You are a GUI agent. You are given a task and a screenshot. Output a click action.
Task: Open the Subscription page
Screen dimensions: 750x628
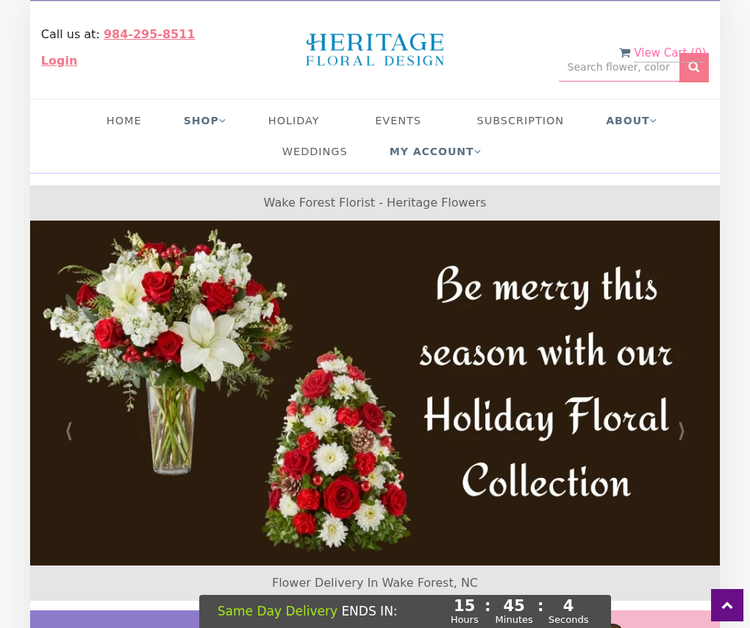520,121
